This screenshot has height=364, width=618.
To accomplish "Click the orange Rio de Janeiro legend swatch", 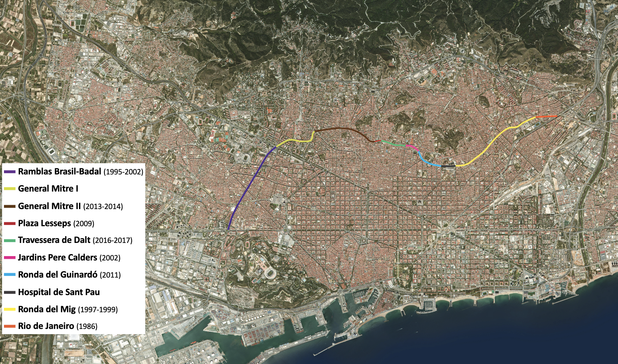I will [x=10, y=327].
